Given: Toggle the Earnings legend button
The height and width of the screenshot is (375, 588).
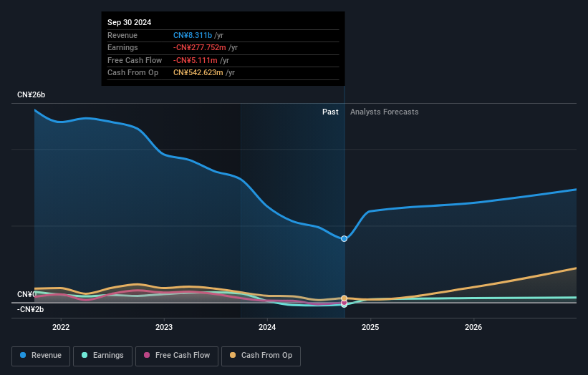Looking at the screenshot, I should (x=102, y=356).
